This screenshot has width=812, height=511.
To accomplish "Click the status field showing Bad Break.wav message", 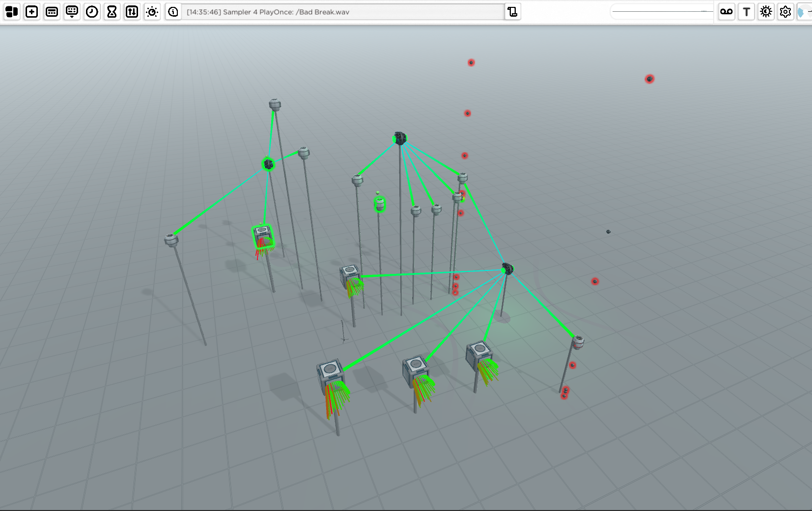I will tap(344, 12).
